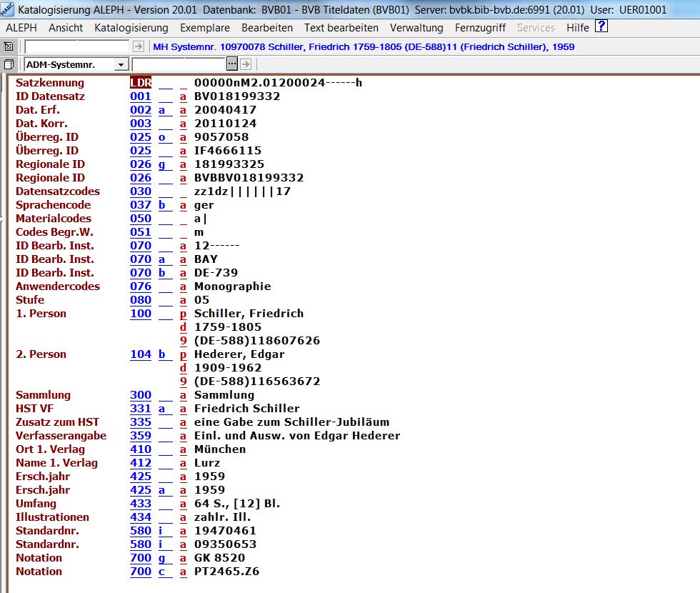Open the Fernzugriff menu
Screen dimensions: 700x593
point(480,28)
